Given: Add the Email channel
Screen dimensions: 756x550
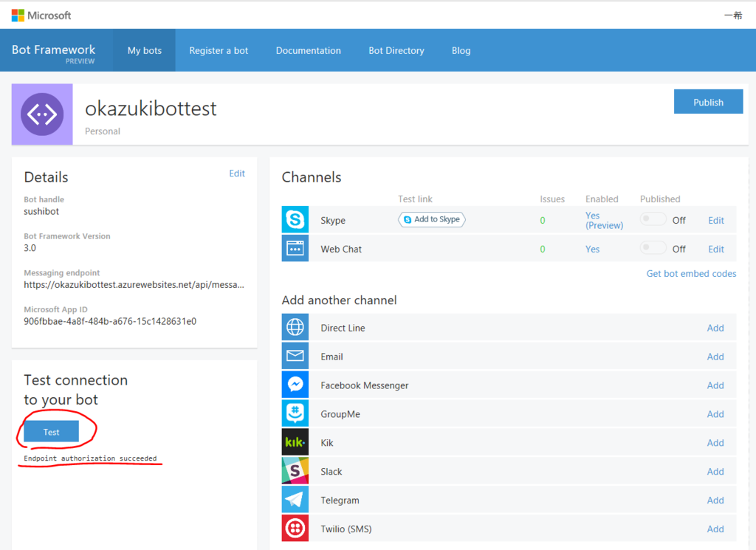Looking at the screenshot, I should coord(715,357).
